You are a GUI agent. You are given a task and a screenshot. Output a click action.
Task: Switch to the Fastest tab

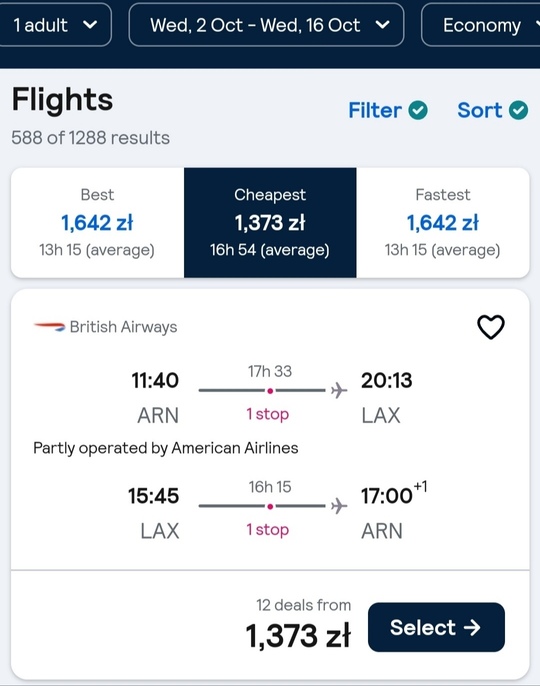(x=443, y=223)
